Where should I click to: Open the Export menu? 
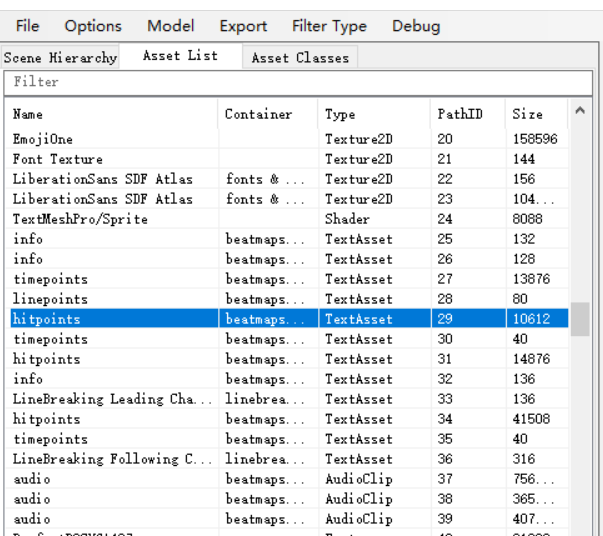[243, 26]
